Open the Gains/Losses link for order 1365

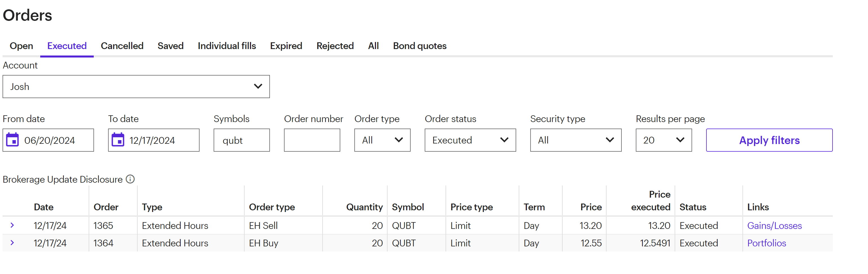[x=774, y=226]
